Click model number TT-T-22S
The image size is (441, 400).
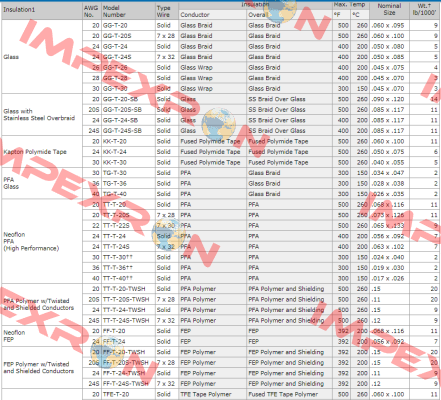coord(116,226)
